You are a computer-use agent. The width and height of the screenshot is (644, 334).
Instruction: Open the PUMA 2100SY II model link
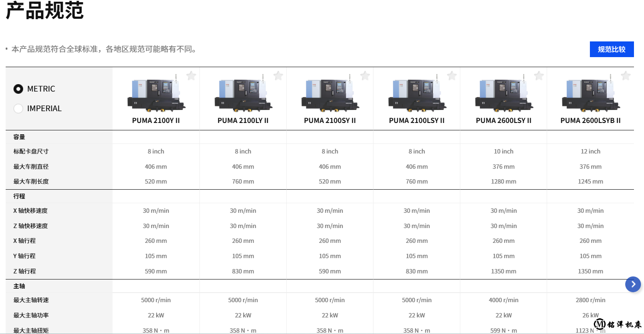(330, 120)
